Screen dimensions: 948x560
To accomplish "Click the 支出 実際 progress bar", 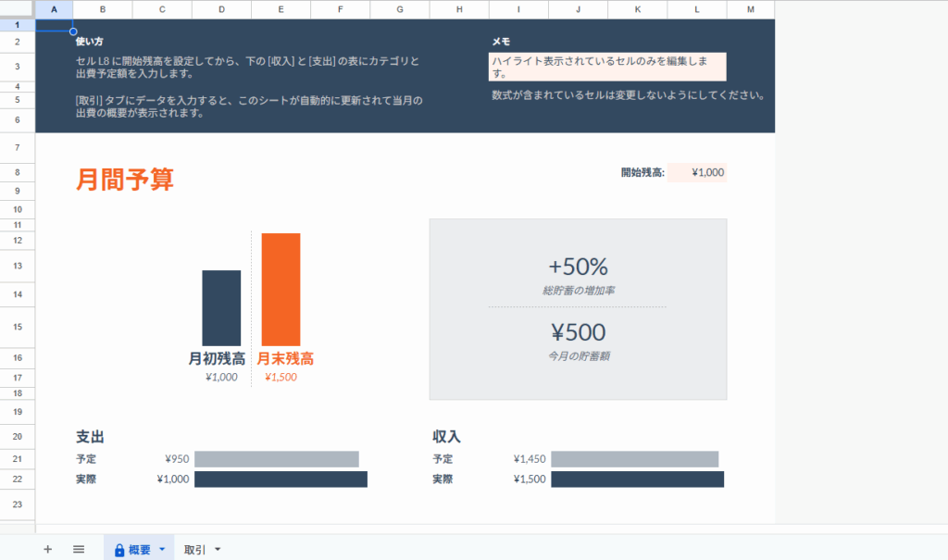I will [x=281, y=479].
